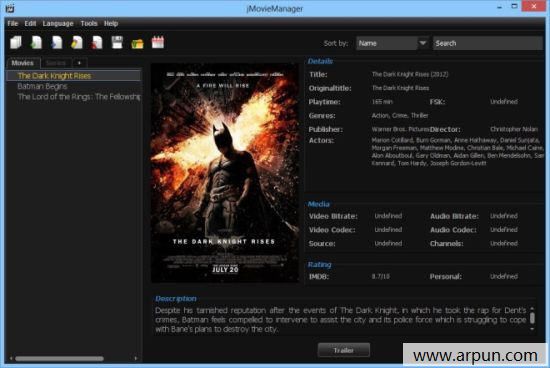Click the Audio Bitrate 'Undefined' value

point(504,216)
